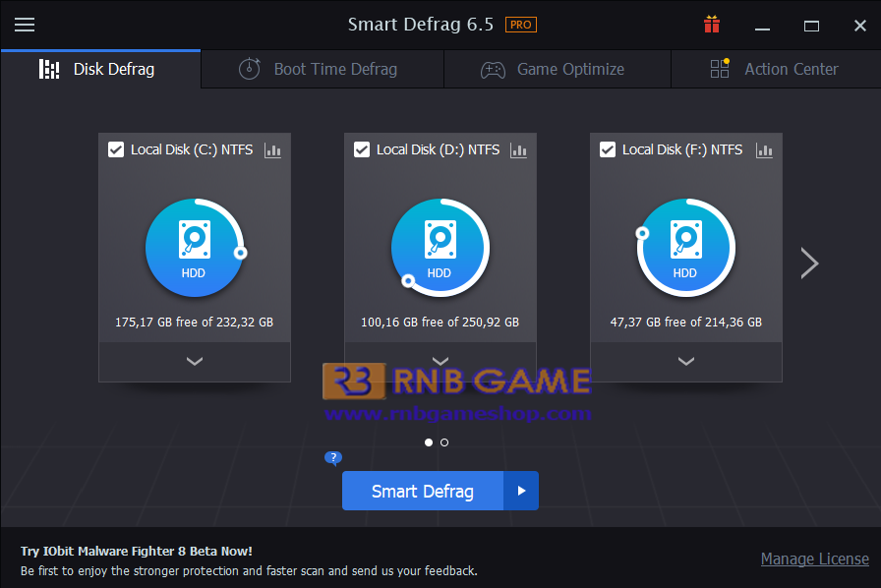The width and height of the screenshot is (881, 588).
Task: Expand options chevron under Local Disk (D:)
Action: [x=440, y=360]
